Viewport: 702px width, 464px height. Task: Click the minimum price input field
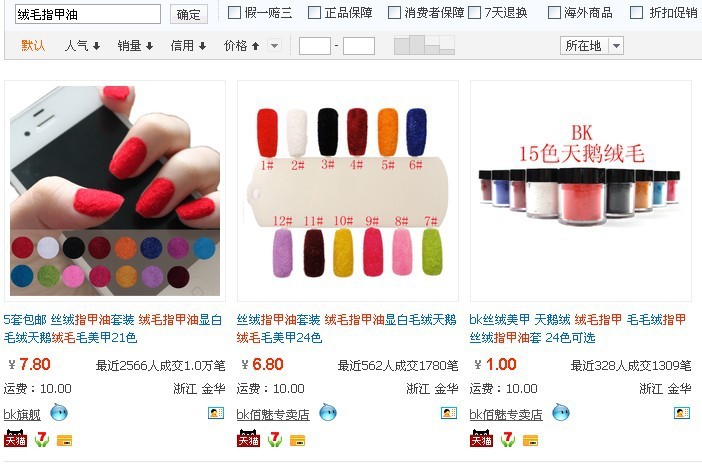point(315,46)
